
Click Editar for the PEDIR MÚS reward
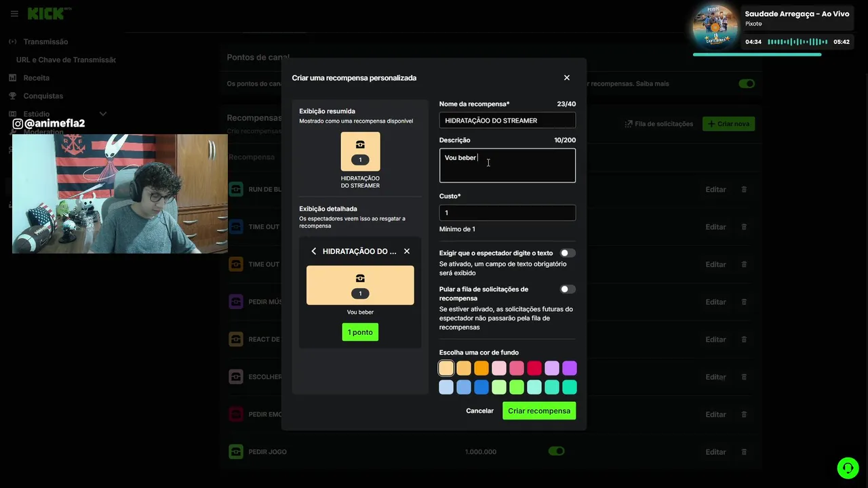coord(715,302)
